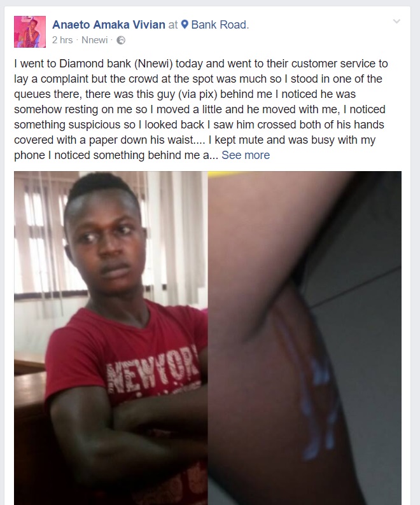Click the post text mentioning Diamond bank
420x505 pixels.
coord(200,109)
